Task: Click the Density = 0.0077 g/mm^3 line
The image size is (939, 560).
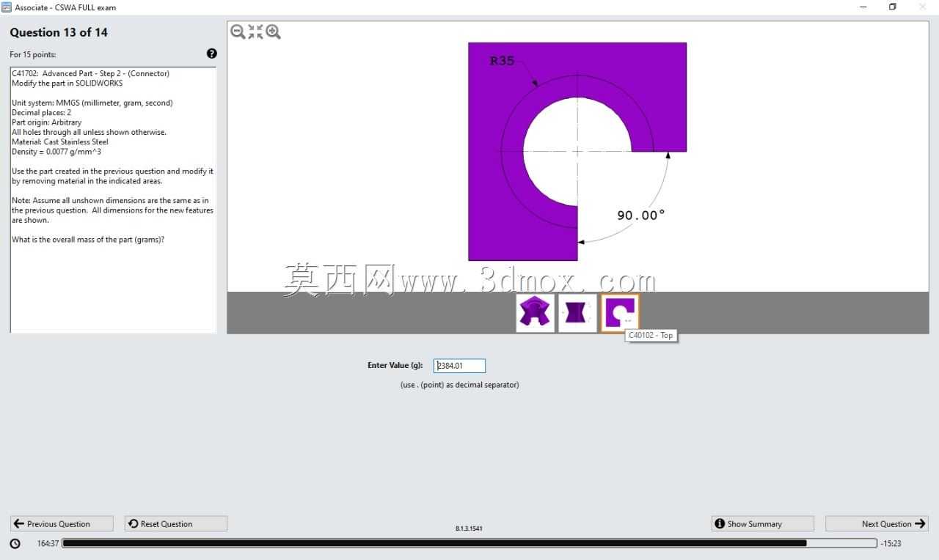Action: coord(56,152)
